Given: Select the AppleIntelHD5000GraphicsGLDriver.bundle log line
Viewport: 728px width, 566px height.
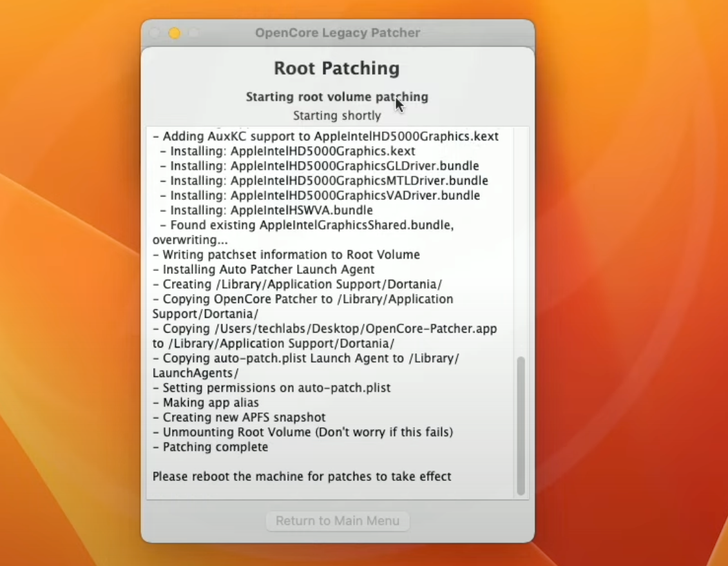Looking at the screenshot, I should 320,166.
